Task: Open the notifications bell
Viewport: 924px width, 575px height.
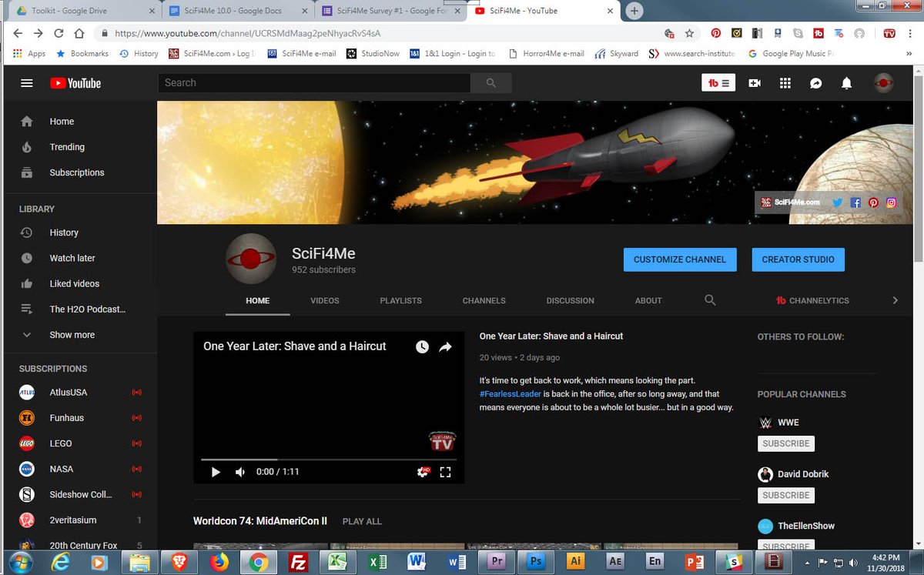Action: tap(847, 83)
